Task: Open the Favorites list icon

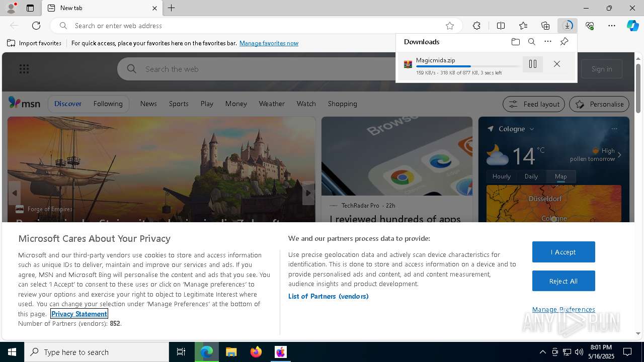Action: point(523,26)
